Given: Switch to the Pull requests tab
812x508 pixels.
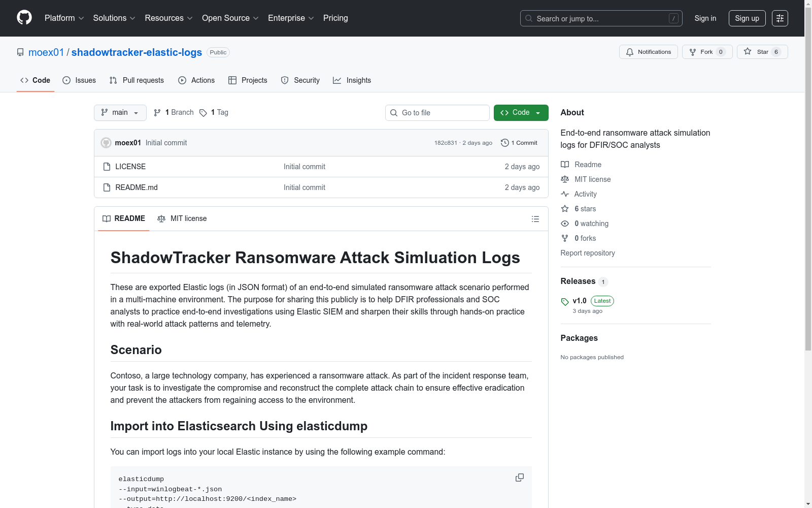Looking at the screenshot, I should 137,80.
